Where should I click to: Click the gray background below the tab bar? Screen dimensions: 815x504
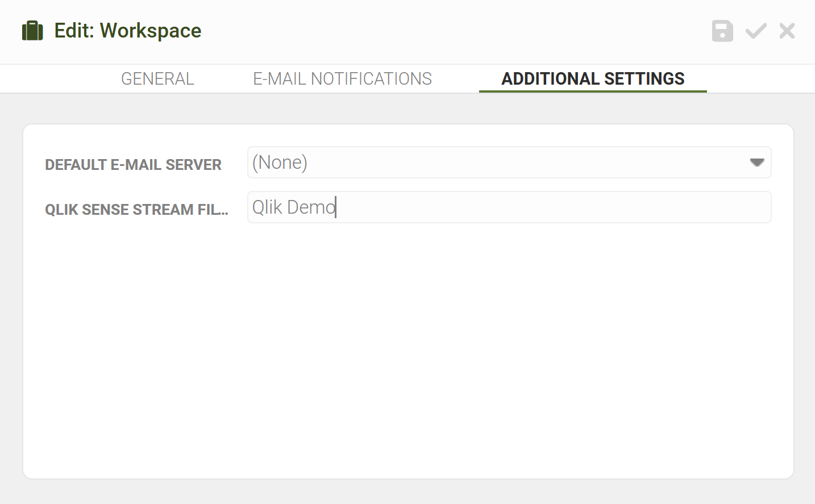tap(407, 109)
